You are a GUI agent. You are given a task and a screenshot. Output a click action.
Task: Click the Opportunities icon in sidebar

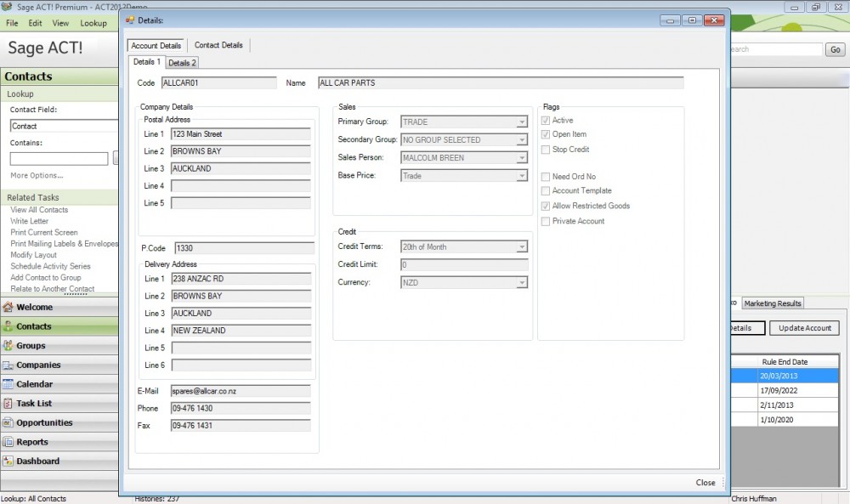[x=8, y=422]
